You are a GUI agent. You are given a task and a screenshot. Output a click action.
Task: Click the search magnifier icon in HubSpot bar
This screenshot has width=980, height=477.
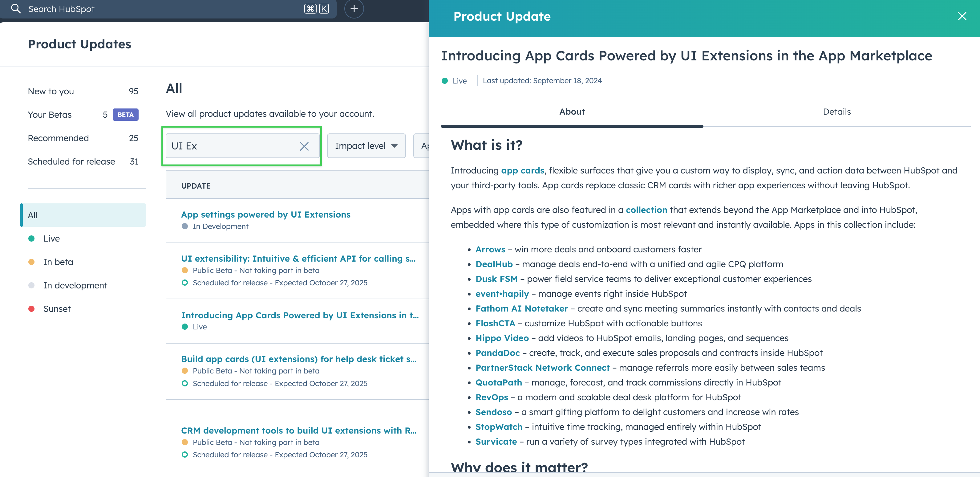pos(16,8)
